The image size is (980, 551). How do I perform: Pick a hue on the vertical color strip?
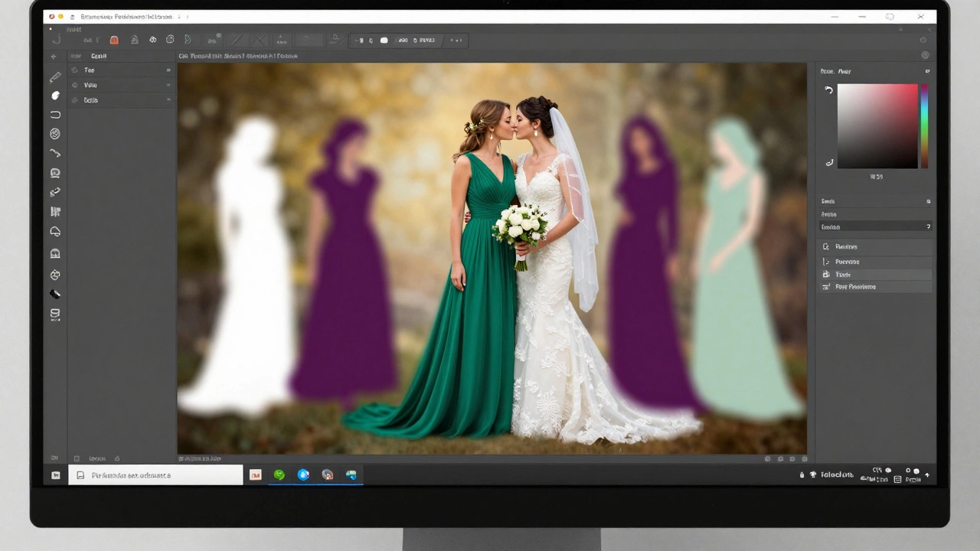[924, 126]
